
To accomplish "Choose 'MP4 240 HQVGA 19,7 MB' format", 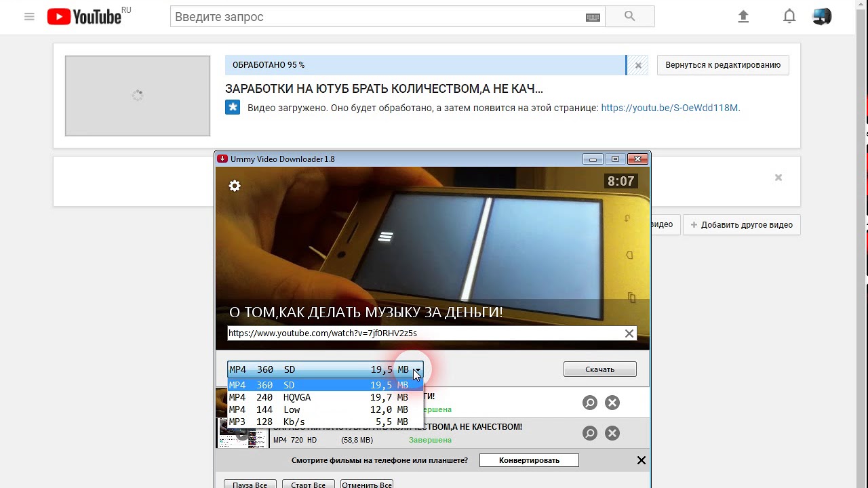I will coord(325,397).
